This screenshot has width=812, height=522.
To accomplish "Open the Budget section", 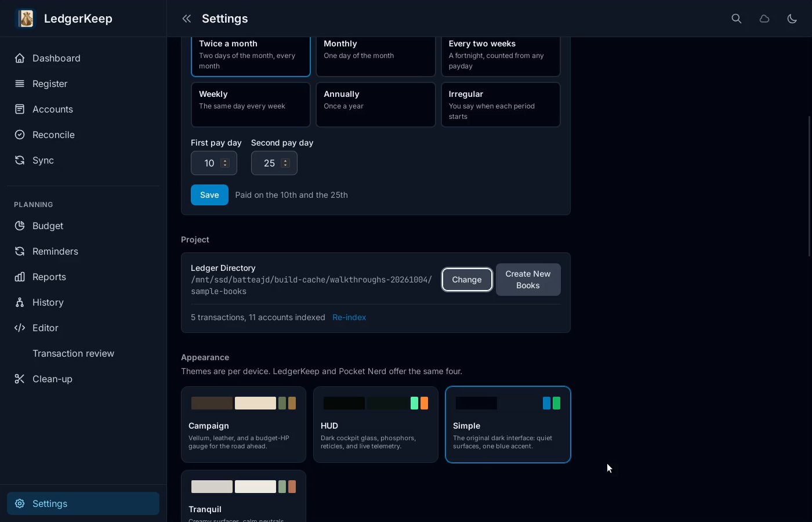I will click(x=83, y=226).
